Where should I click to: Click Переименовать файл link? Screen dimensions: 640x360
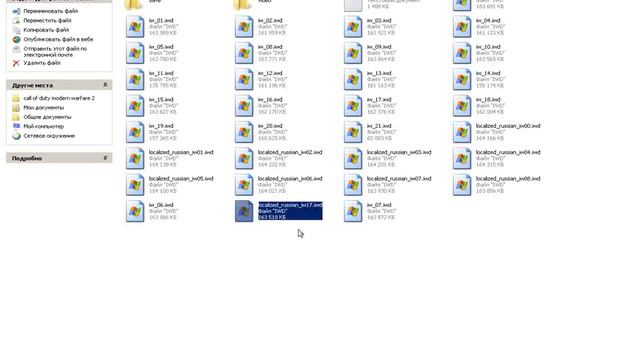coord(51,11)
